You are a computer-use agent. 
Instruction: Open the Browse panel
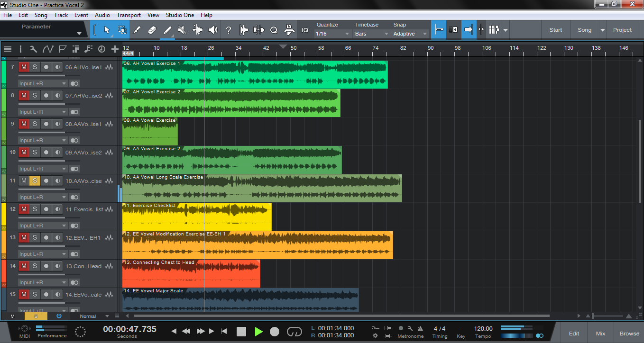[x=629, y=334]
